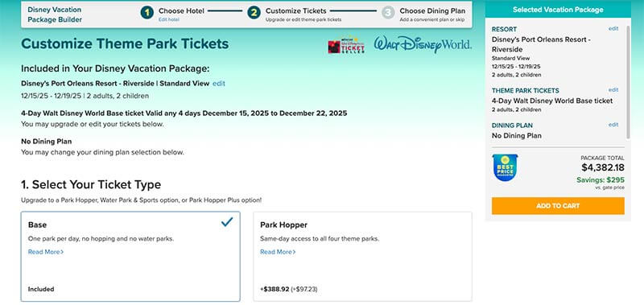Click the step 1 Choose Hotel circle icon
The image size is (644, 305).
(147, 12)
